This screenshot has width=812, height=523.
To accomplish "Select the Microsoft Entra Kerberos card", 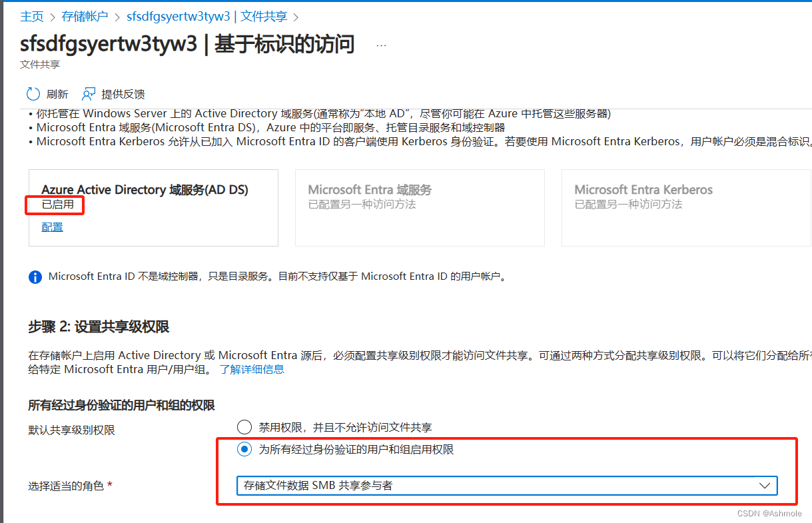I will pyautogui.click(x=687, y=208).
